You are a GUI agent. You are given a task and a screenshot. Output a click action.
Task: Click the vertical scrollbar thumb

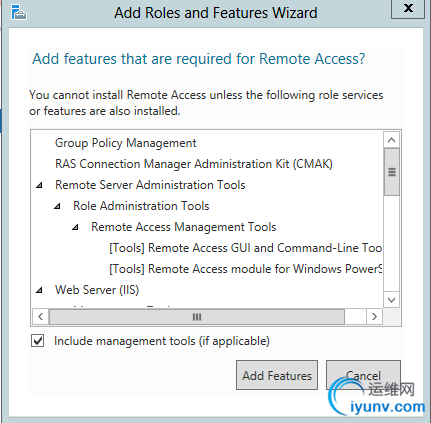coord(392,172)
